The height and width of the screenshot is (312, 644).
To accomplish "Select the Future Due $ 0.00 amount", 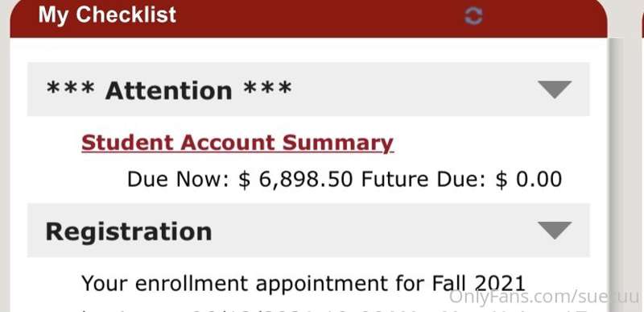I will (x=529, y=180).
